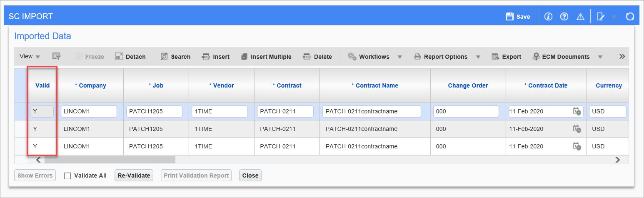Open calendar picker for first Contract Date
Viewport: 644px width, 198px height.
pyautogui.click(x=577, y=111)
